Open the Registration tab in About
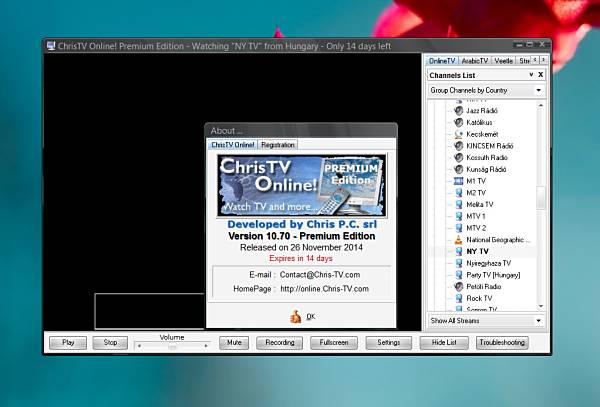The width and height of the screenshot is (600, 407). point(278,145)
